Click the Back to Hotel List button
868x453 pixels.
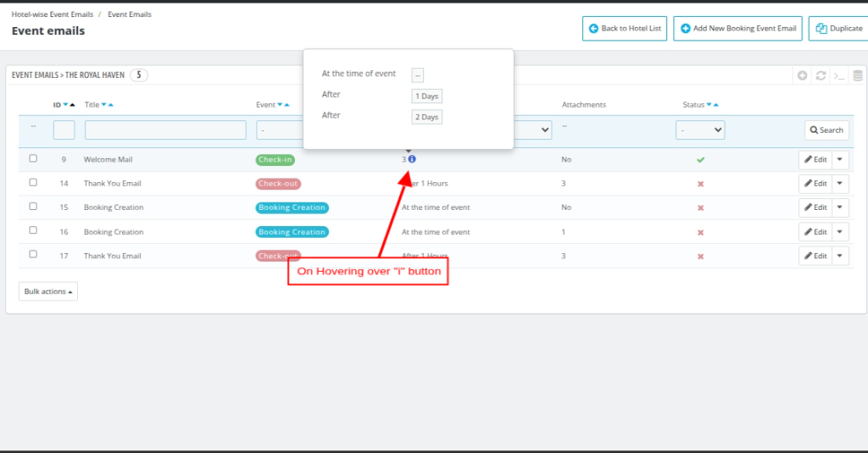625,29
